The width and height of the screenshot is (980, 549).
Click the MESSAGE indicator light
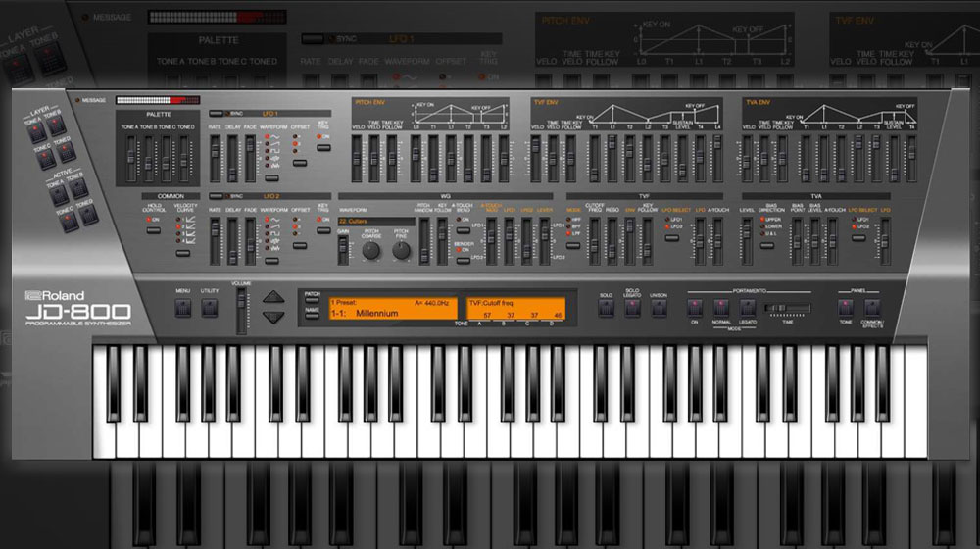(77, 100)
